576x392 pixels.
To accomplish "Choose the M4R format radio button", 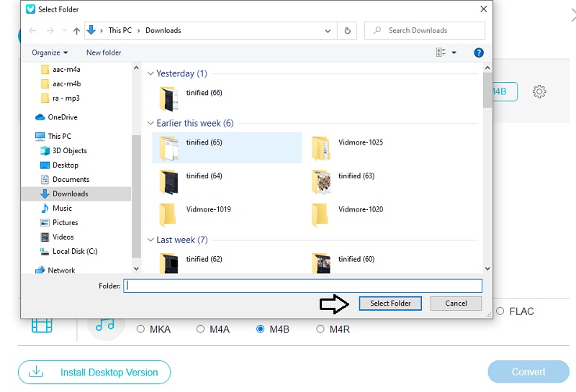I will pyautogui.click(x=320, y=329).
